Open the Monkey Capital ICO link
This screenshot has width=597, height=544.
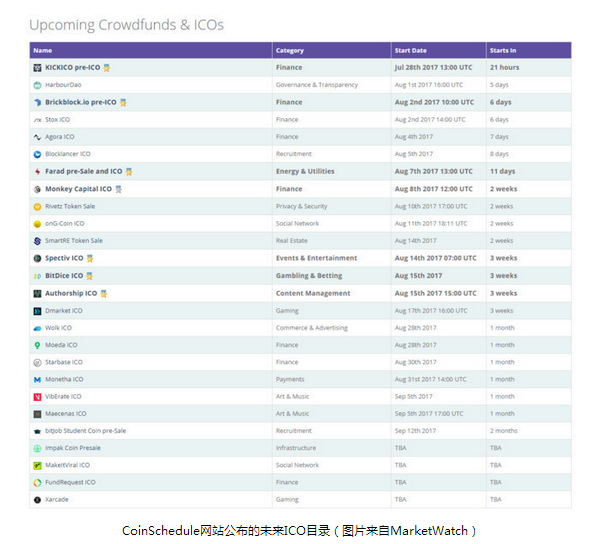pos(78,189)
